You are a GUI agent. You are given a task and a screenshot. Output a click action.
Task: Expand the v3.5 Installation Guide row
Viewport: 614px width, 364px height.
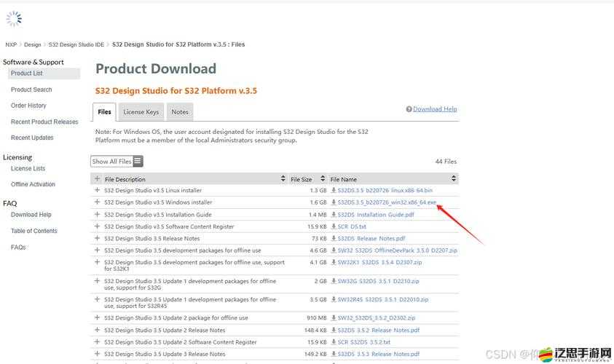click(97, 215)
